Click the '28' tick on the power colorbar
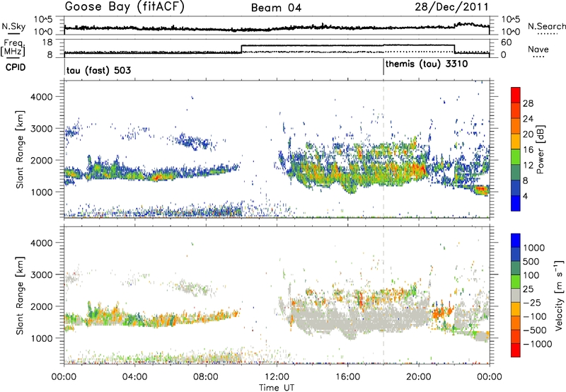The height and width of the screenshot is (392, 566). [528, 103]
